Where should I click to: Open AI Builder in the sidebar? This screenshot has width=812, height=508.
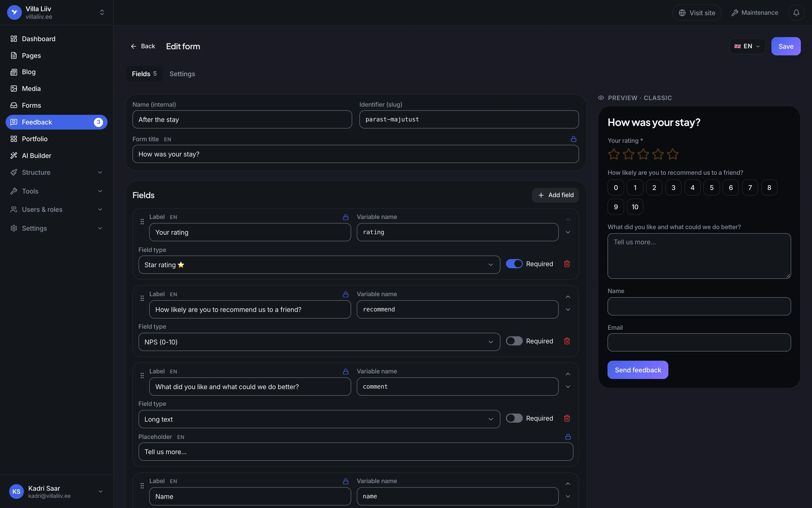pyautogui.click(x=56, y=156)
